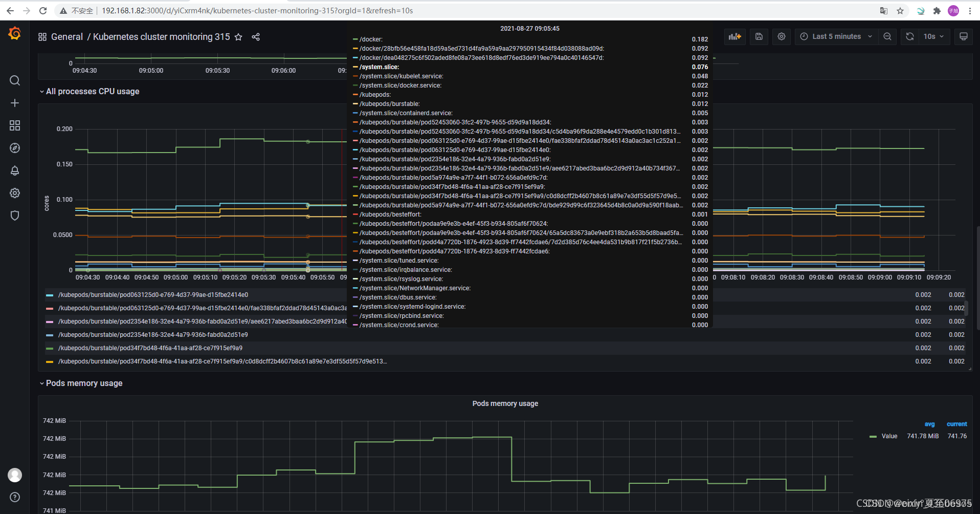The image size is (980, 514).
Task: Zoom out the time range
Action: [887, 36]
